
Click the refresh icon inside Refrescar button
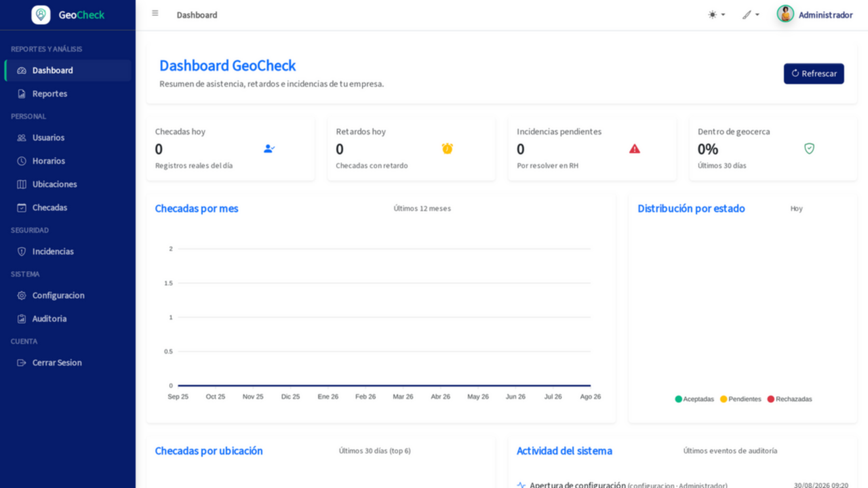pyautogui.click(x=795, y=74)
